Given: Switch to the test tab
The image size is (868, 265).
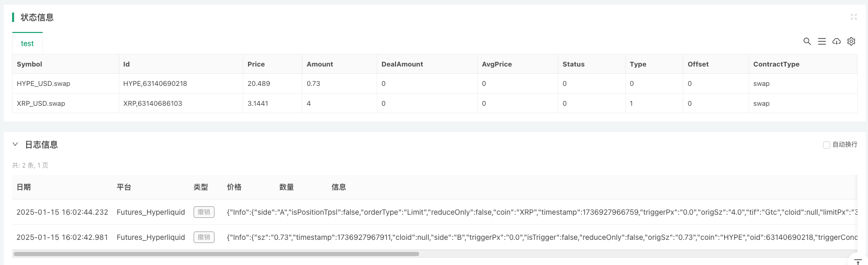Looking at the screenshot, I should 27,43.
